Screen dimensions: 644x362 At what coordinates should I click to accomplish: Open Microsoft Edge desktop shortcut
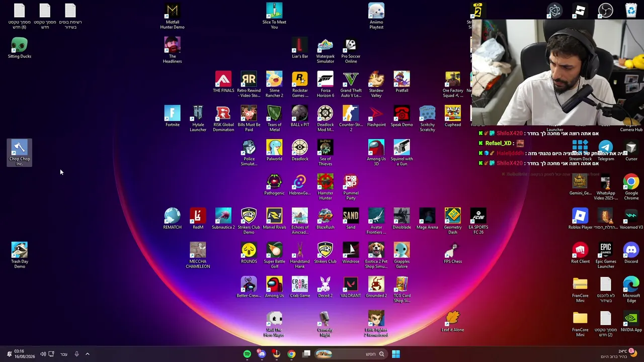tap(631, 290)
